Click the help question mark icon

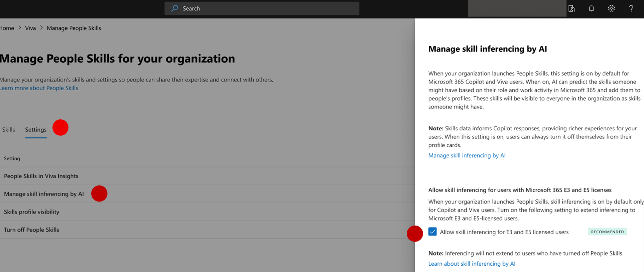pyautogui.click(x=631, y=8)
